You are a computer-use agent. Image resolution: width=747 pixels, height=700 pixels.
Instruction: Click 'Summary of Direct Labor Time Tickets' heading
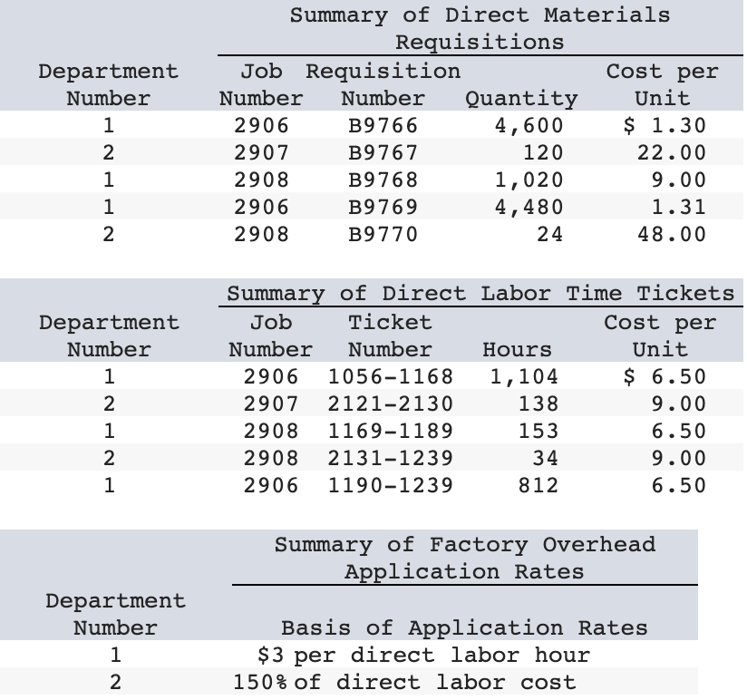coord(480,294)
